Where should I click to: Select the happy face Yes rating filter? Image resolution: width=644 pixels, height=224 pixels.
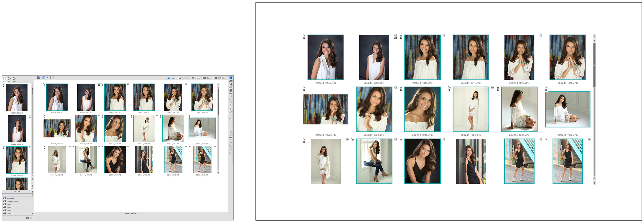click(4, 79)
